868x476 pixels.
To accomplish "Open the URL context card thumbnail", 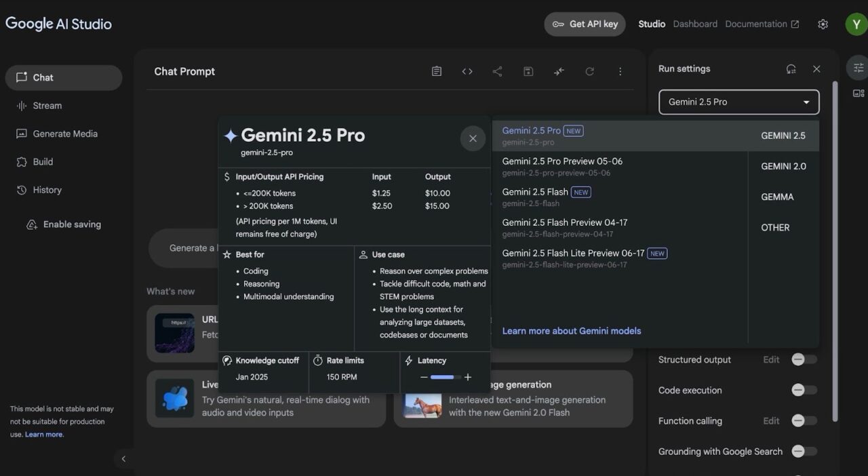I will (x=174, y=333).
